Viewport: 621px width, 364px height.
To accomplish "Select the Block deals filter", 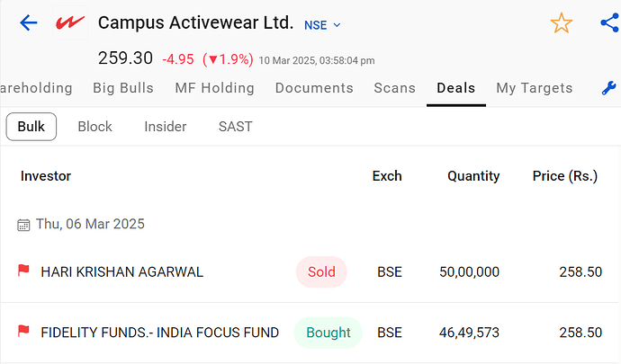I will click(94, 127).
